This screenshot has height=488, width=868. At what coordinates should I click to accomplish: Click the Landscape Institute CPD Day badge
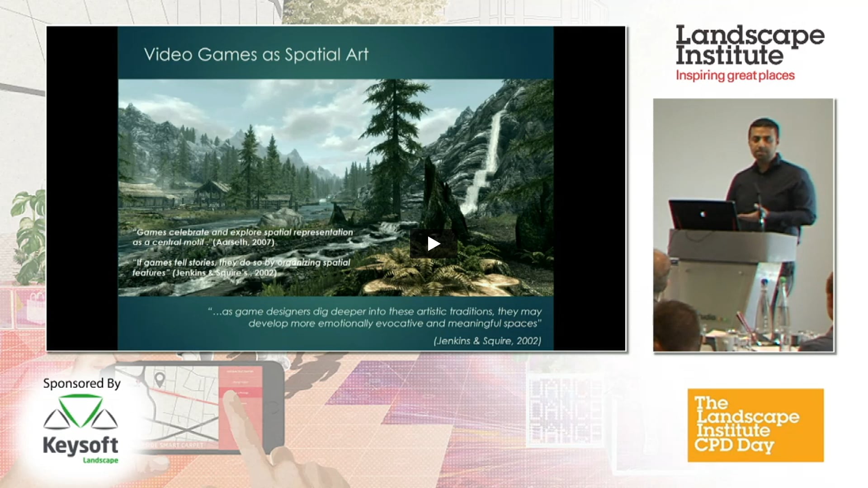click(x=755, y=425)
